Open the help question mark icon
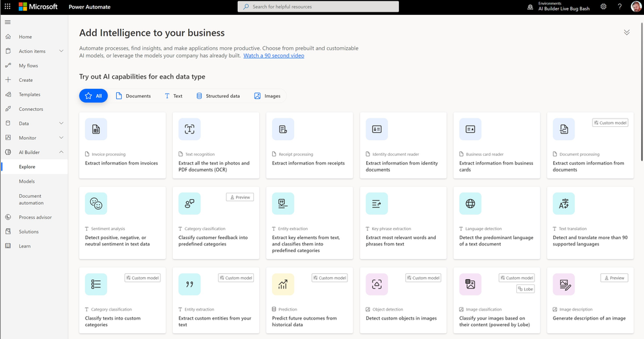Screen dimensions: 644x339 (x=620, y=6)
